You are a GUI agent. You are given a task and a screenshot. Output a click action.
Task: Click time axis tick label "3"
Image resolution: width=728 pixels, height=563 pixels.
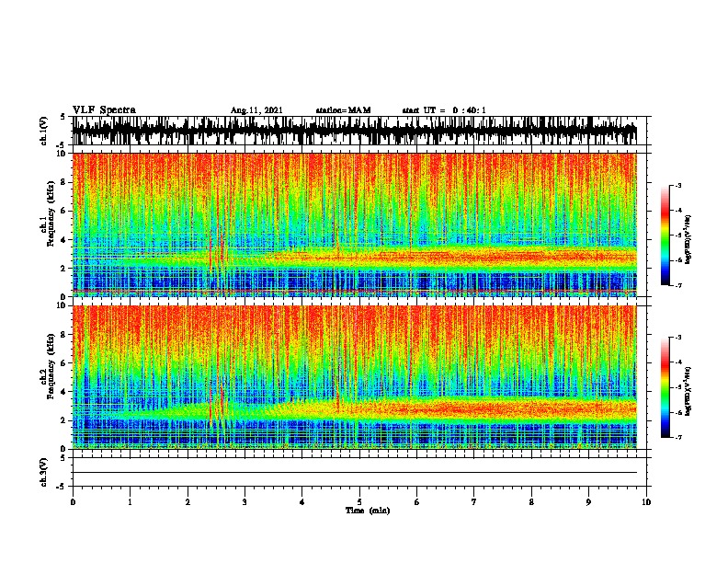[245, 502]
